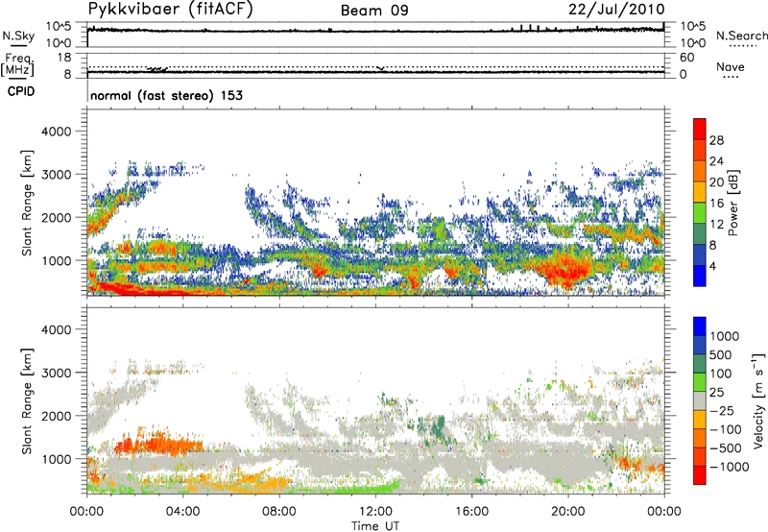The width and height of the screenshot is (768, 532).
Task: Click the '12:00' time axis tick label
Action: [x=375, y=512]
